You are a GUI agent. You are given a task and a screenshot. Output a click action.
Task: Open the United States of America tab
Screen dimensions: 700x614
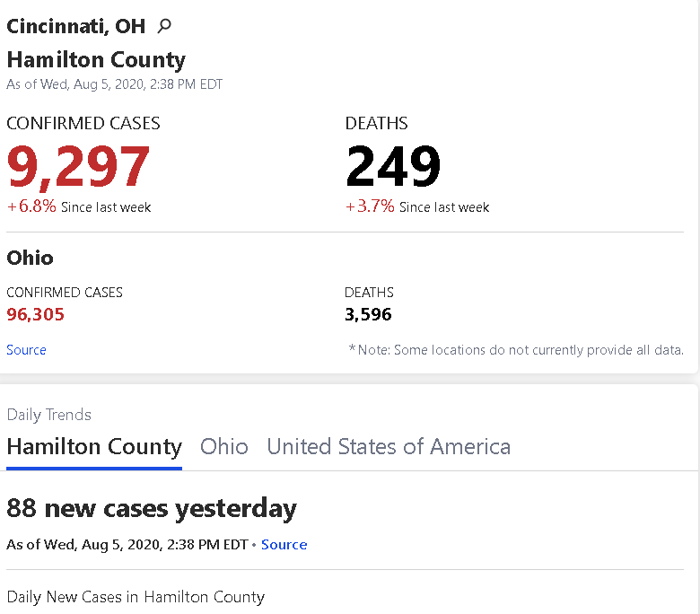point(389,446)
